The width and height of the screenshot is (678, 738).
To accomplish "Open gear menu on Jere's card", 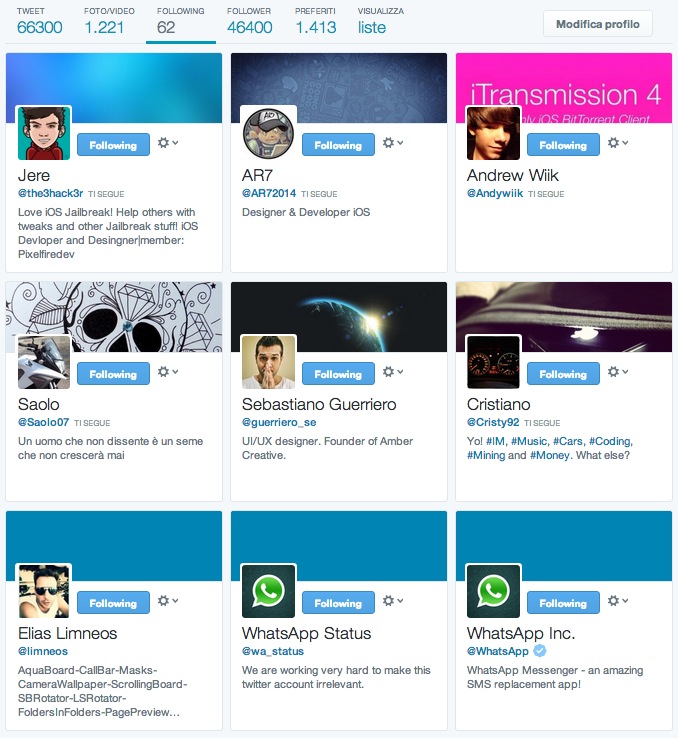I will point(168,143).
